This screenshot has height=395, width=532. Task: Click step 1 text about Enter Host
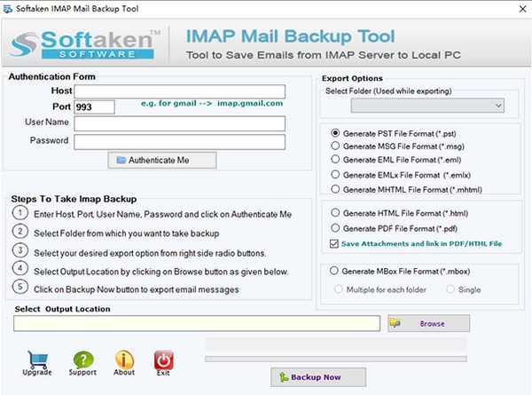(x=162, y=214)
